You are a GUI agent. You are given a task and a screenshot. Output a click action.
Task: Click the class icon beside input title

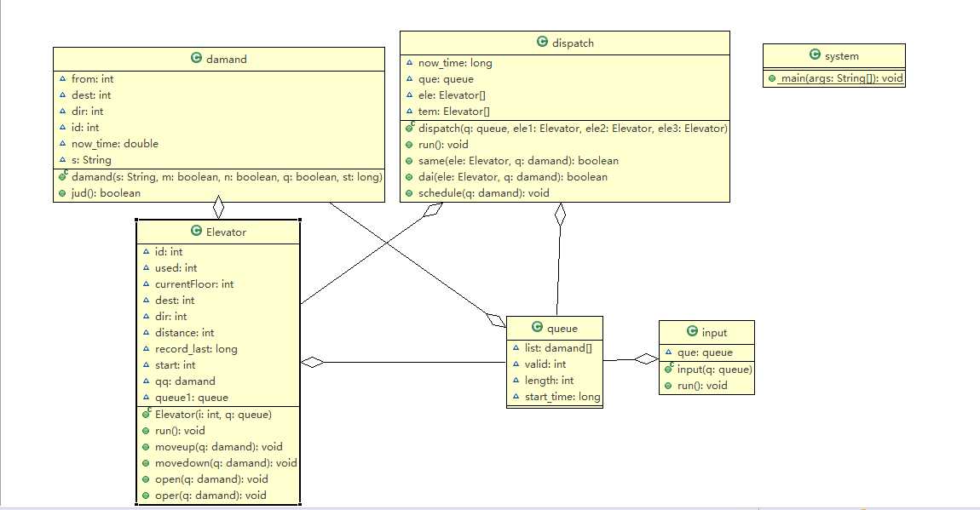[692, 331]
